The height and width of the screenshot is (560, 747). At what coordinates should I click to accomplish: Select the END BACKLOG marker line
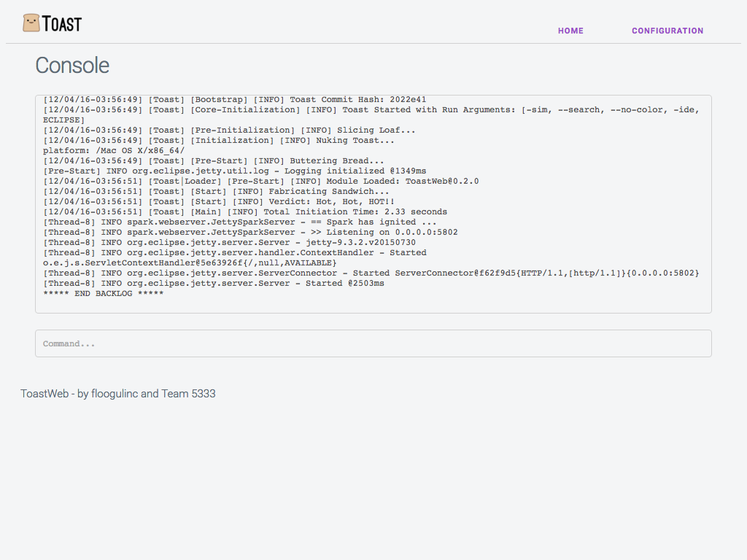coord(103,293)
